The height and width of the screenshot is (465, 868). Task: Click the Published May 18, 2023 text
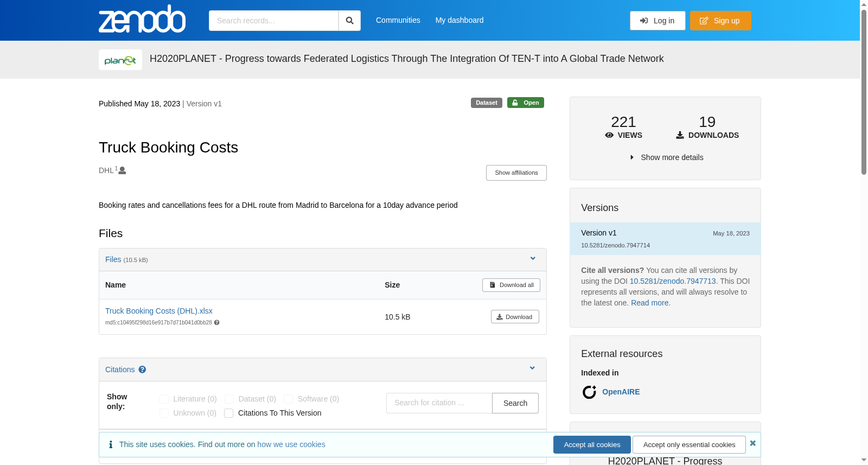139,104
